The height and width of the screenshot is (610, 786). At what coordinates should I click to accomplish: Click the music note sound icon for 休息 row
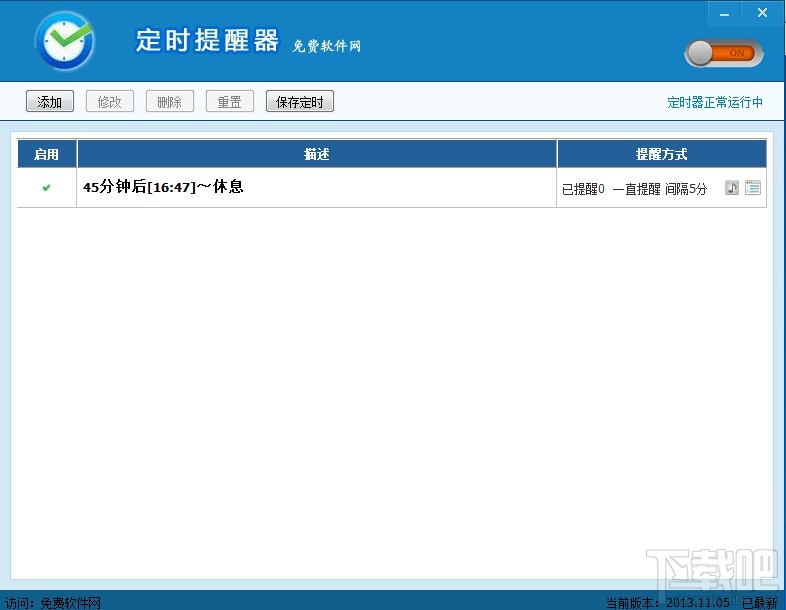732,188
